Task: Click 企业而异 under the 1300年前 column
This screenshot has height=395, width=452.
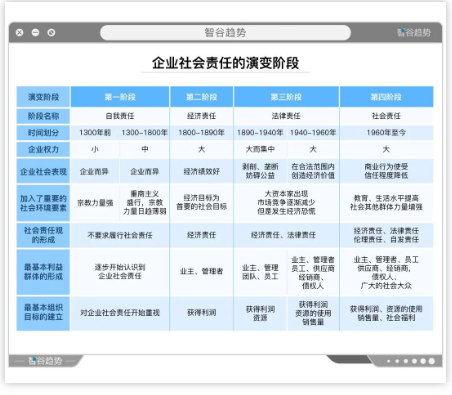Action: (95, 171)
